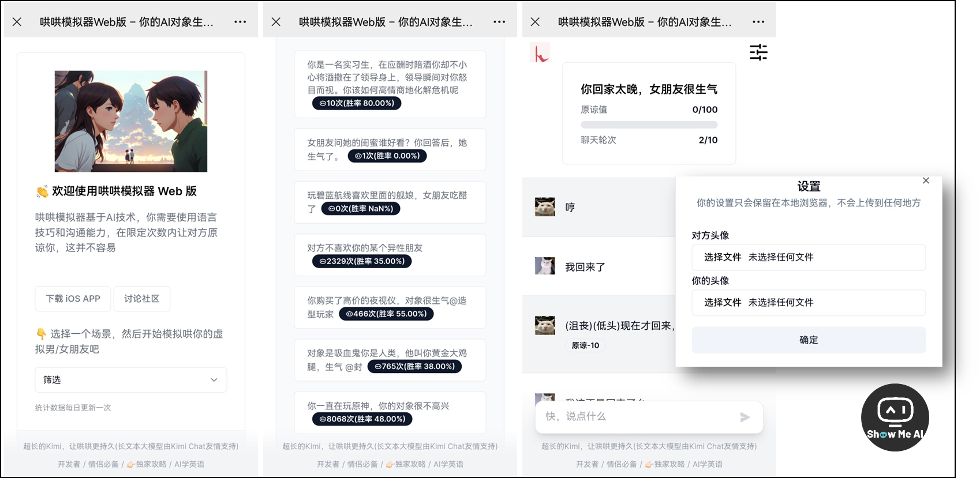Open the 讨论社区 button

(142, 299)
